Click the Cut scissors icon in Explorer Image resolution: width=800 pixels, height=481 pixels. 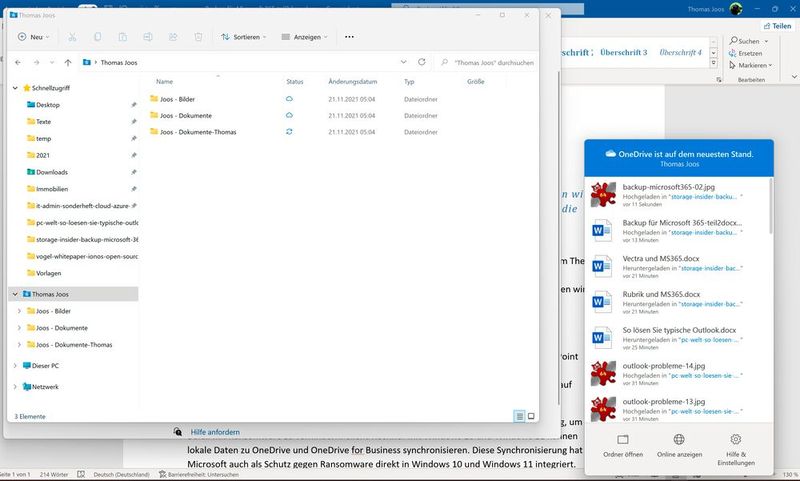pyautogui.click(x=72, y=37)
